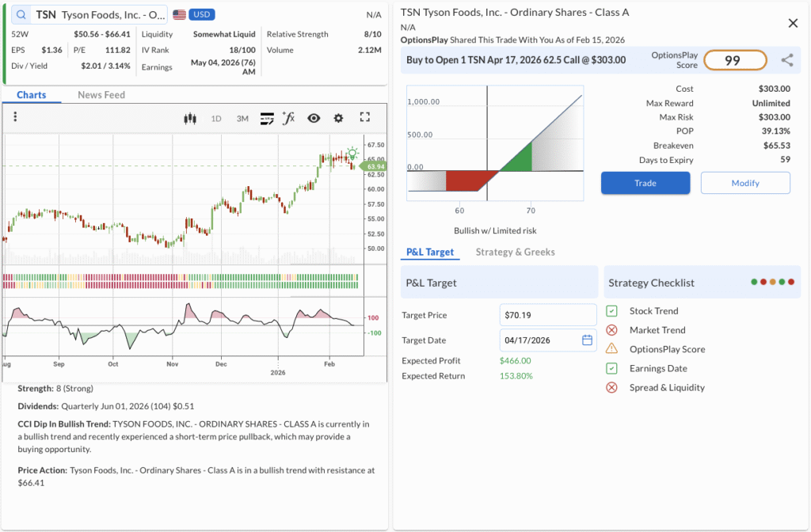811x532 pixels.
Task: Open the chart three-dot options menu
Action: click(15, 117)
